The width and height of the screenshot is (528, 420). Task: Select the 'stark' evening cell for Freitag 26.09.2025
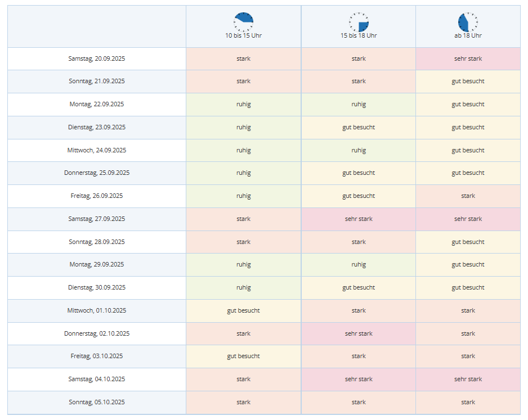(468, 196)
